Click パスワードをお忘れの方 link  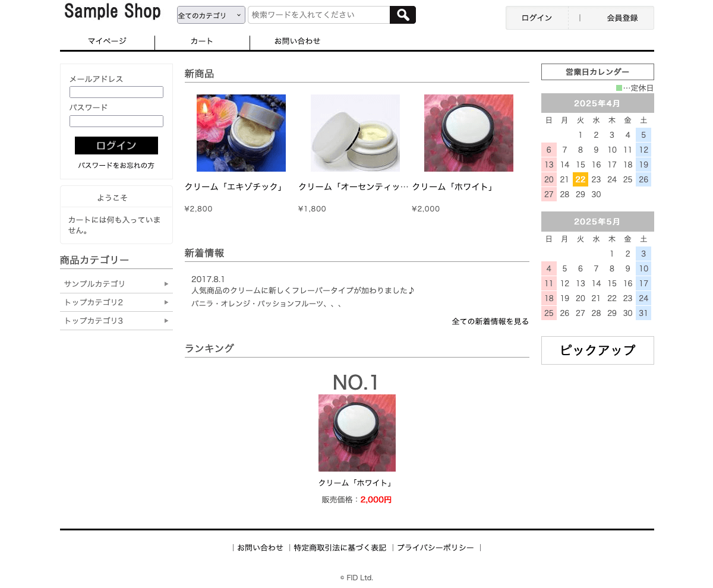pyautogui.click(x=116, y=166)
